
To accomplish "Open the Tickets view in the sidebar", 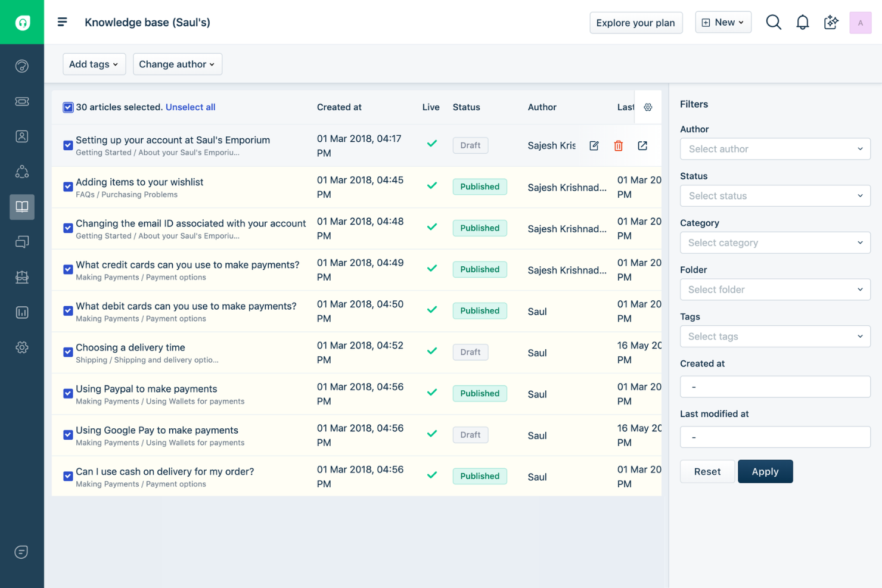I will (21, 101).
